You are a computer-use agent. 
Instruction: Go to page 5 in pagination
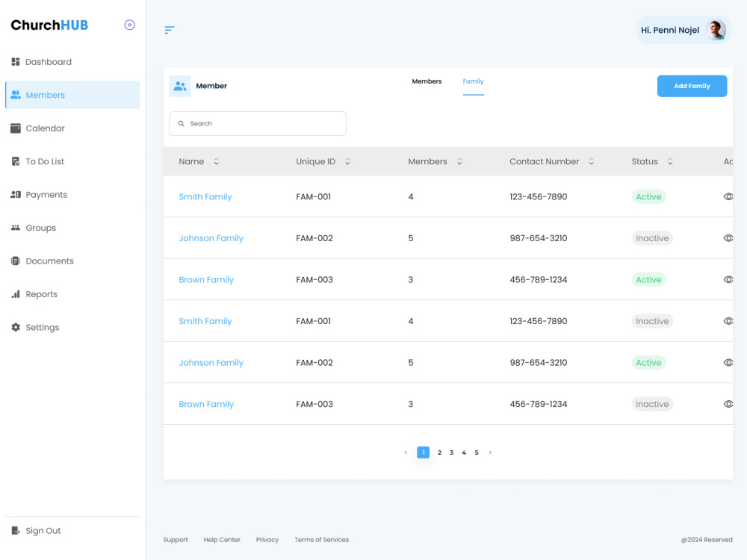(x=477, y=452)
